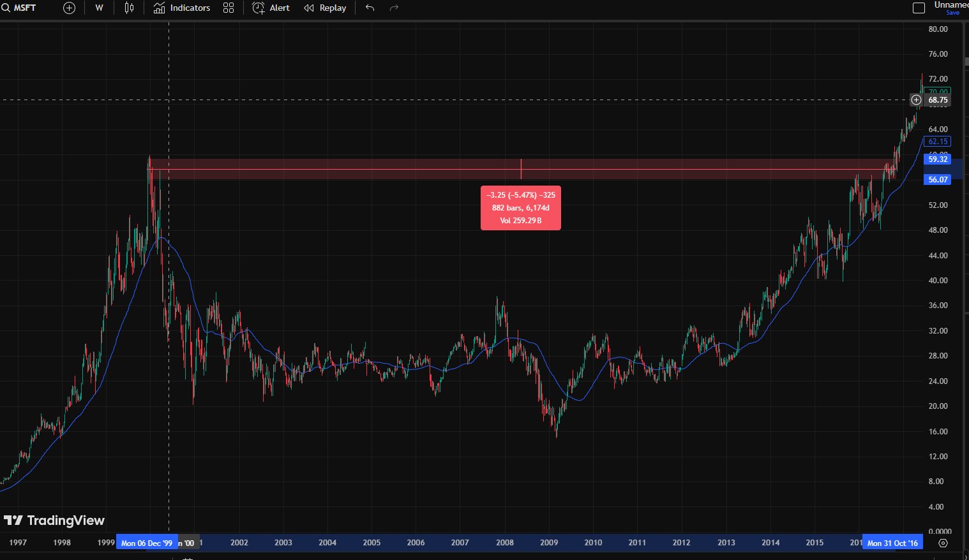Open symbol search on the MSFT ticker
The height and width of the screenshot is (560, 969).
(19, 8)
